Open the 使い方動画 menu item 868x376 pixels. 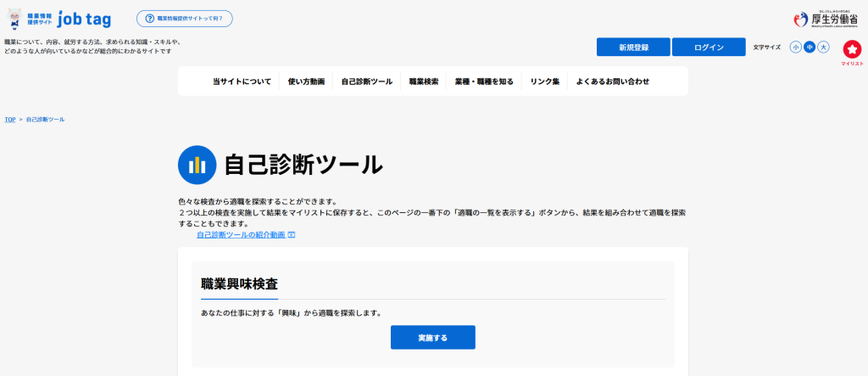tap(306, 81)
